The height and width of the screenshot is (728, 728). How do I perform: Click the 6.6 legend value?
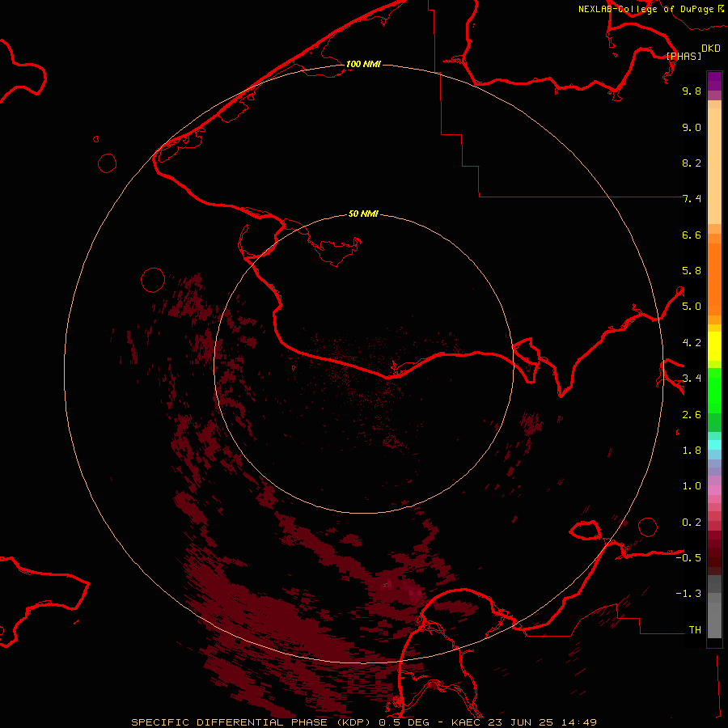click(692, 235)
